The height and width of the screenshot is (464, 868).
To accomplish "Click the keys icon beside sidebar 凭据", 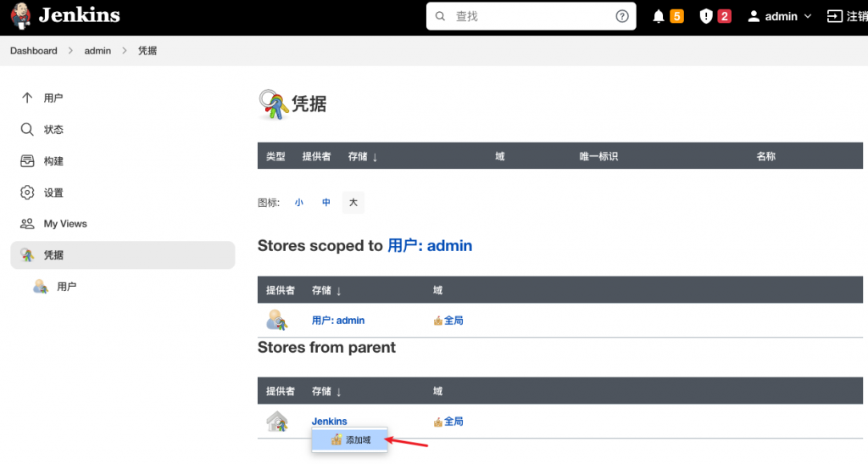I will (27, 254).
